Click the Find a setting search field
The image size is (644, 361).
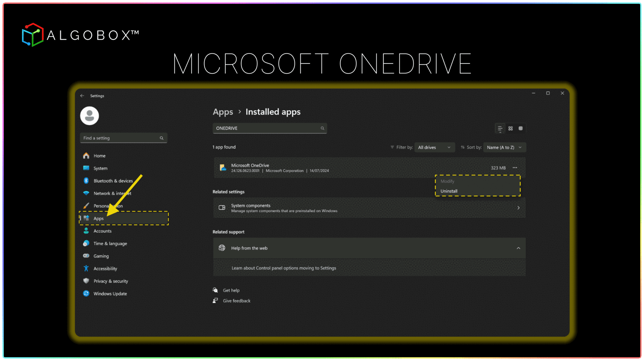coord(121,138)
